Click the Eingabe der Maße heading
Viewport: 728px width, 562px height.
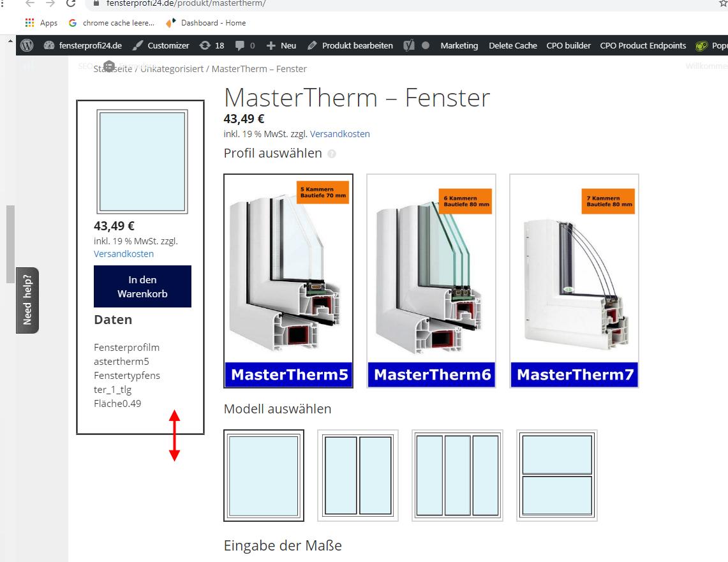[283, 546]
